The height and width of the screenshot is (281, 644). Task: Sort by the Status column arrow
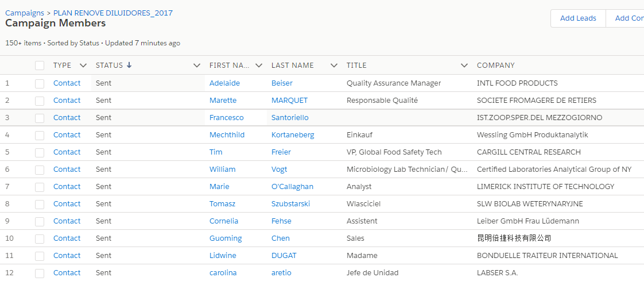(x=129, y=65)
